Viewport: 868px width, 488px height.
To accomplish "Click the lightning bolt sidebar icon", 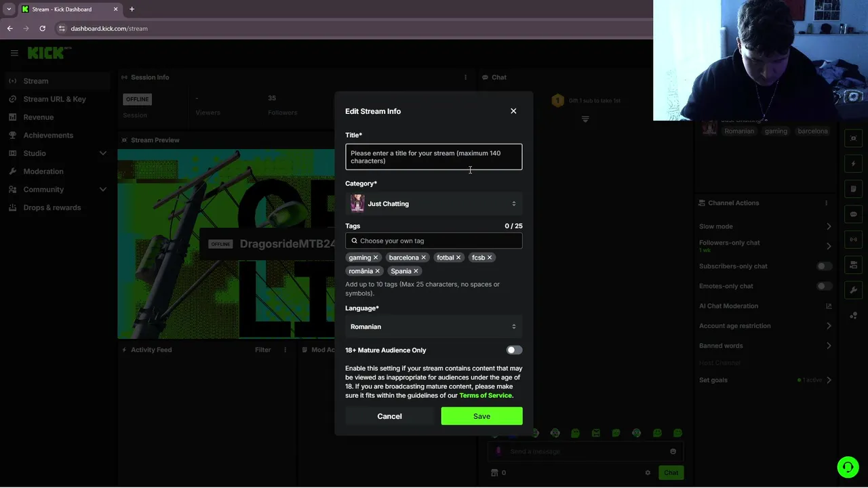I will click(x=854, y=164).
